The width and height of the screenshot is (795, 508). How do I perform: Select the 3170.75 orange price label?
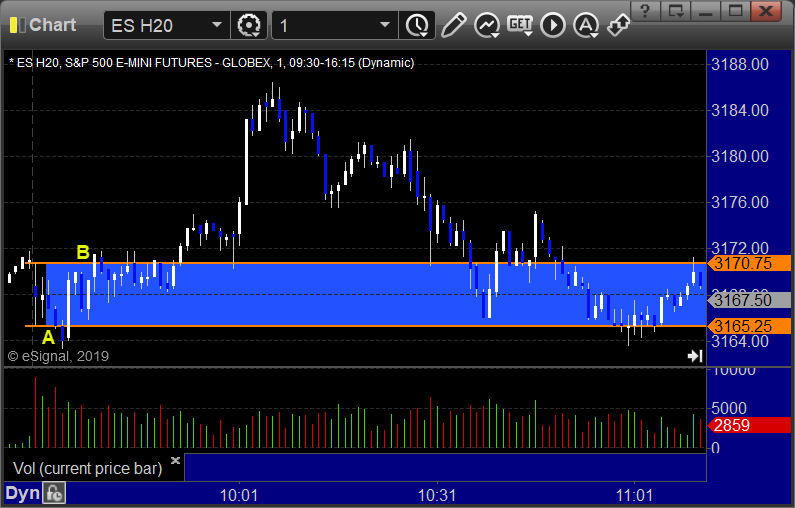[x=749, y=263]
